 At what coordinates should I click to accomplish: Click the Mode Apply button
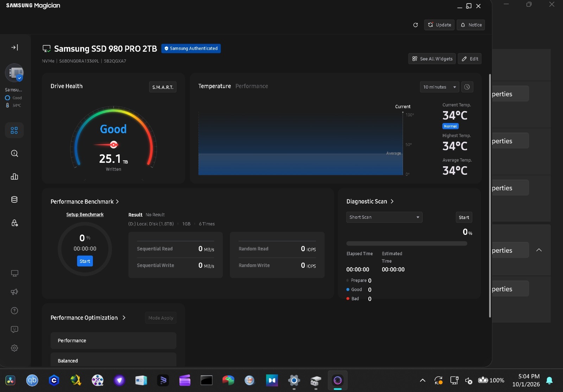[x=161, y=318]
